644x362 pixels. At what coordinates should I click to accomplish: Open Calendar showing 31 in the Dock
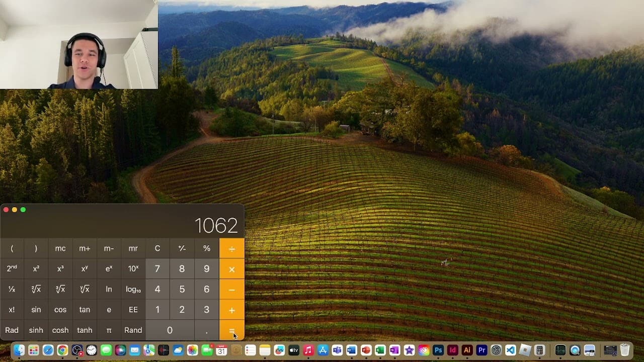pyautogui.click(x=221, y=350)
